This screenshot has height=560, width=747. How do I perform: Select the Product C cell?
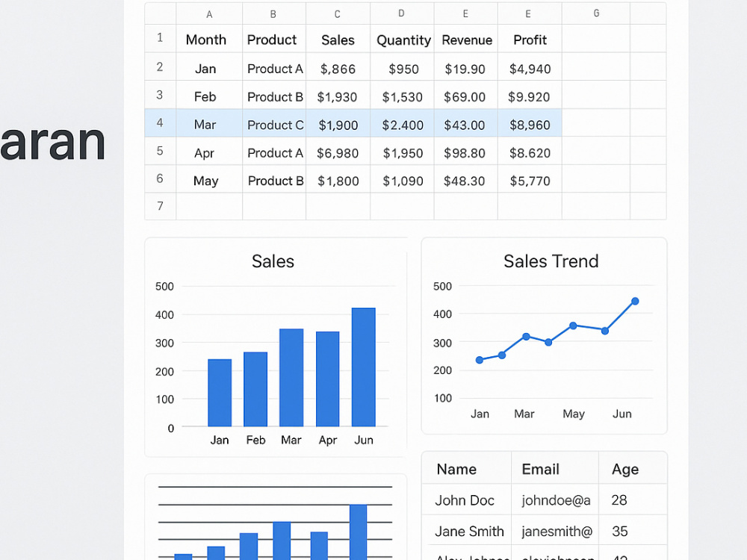(274, 123)
